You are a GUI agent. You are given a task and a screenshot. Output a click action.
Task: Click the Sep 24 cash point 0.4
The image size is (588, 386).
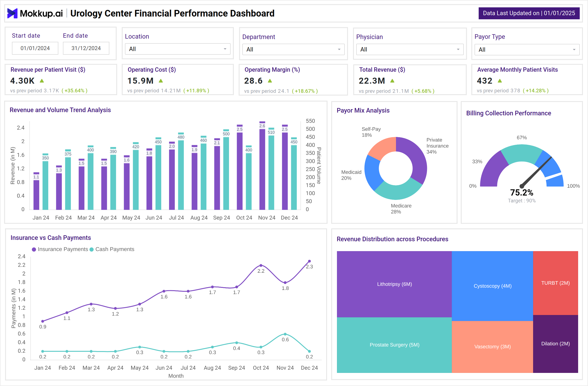[237, 343]
